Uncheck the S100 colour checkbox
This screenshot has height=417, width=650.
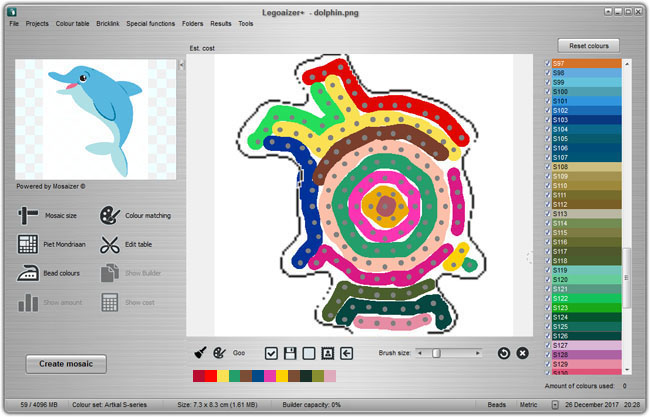coord(547,91)
